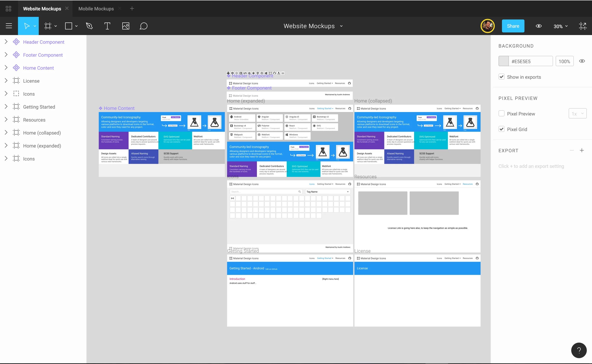Expand the Header Component layer group
Image resolution: width=592 pixels, height=364 pixels.
[x=6, y=42]
